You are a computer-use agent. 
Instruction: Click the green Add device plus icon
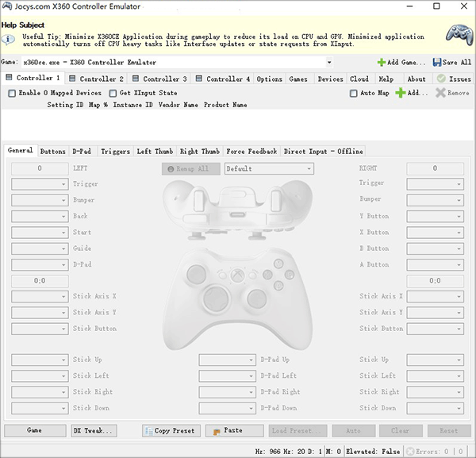401,93
